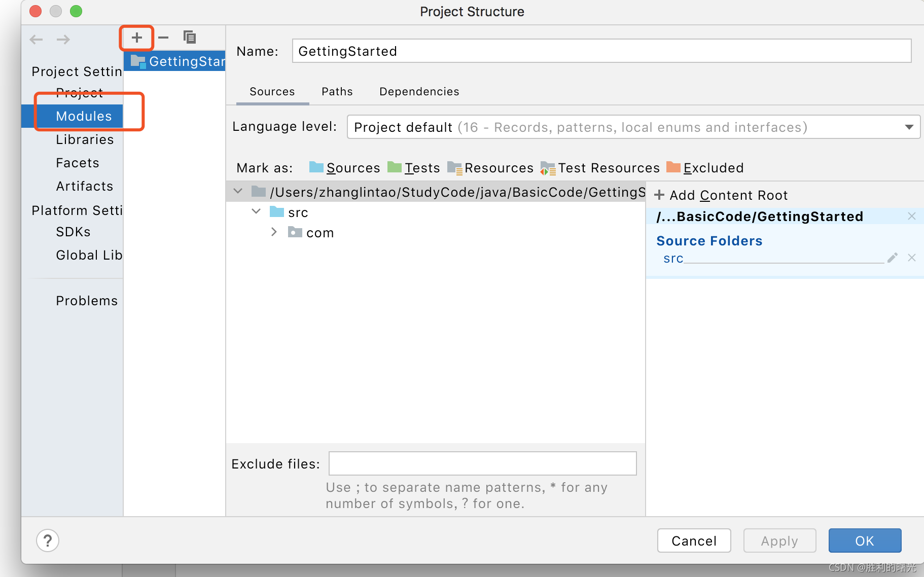Click the OK button

click(x=865, y=540)
